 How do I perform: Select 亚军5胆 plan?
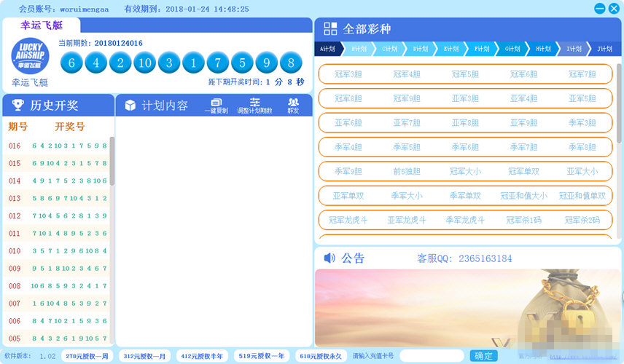coord(582,98)
